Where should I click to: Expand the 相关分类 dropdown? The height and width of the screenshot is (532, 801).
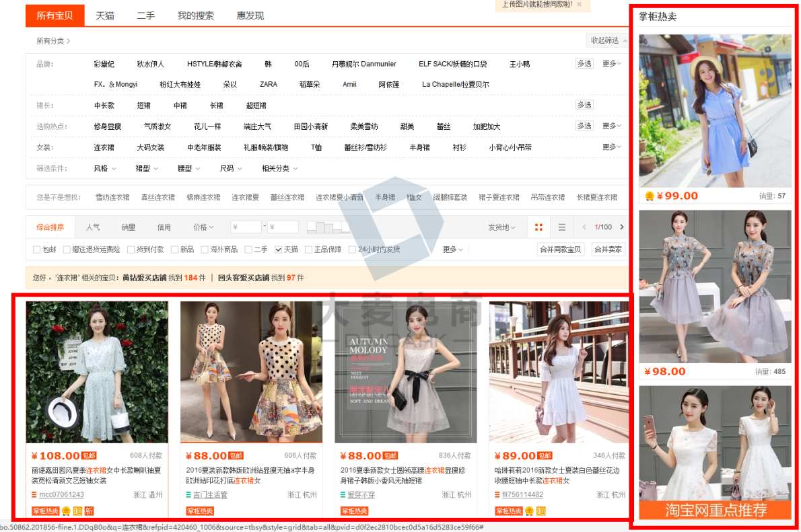pyautogui.click(x=279, y=169)
